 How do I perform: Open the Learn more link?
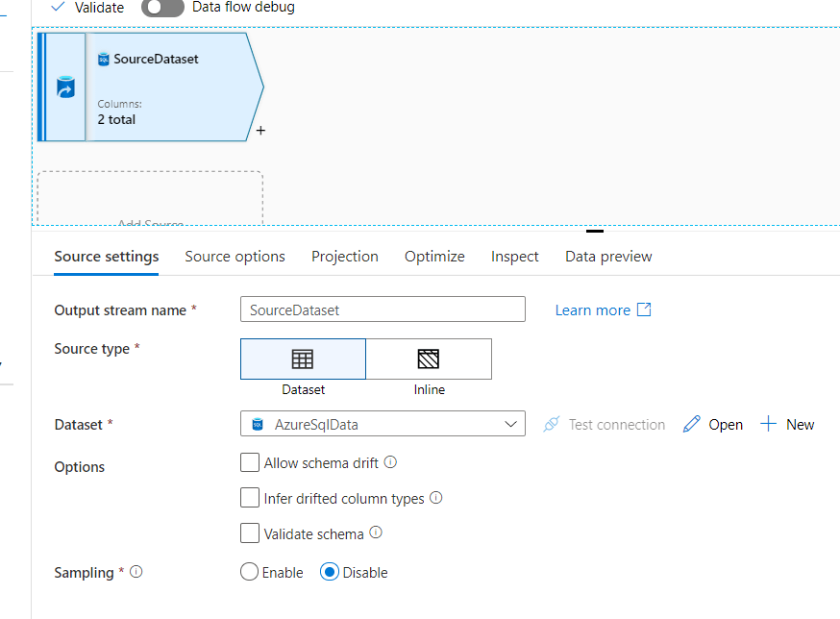pyautogui.click(x=603, y=309)
